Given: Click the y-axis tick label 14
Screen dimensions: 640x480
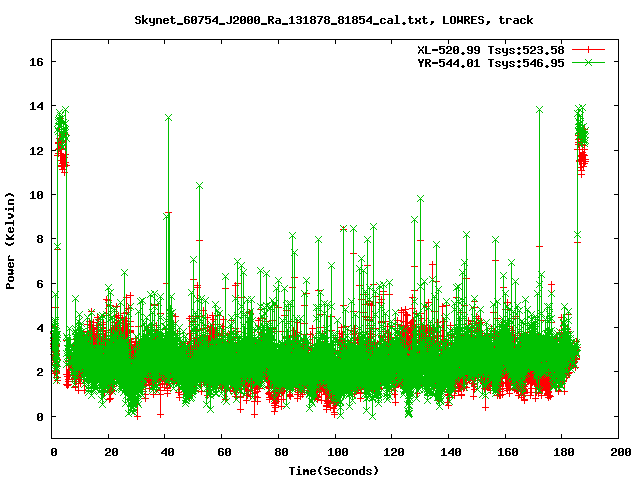Looking at the screenshot, I should click(36, 107).
